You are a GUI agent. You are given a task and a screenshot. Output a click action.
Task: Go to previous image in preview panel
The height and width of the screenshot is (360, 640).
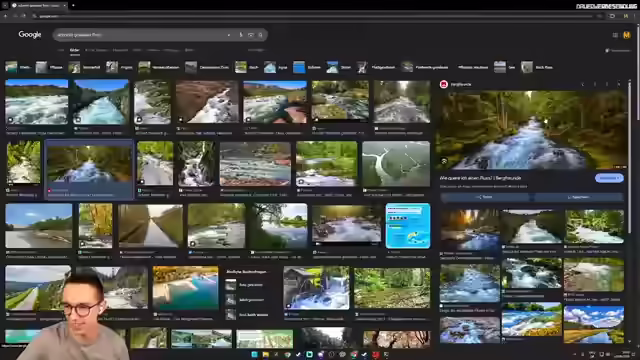(583, 84)
